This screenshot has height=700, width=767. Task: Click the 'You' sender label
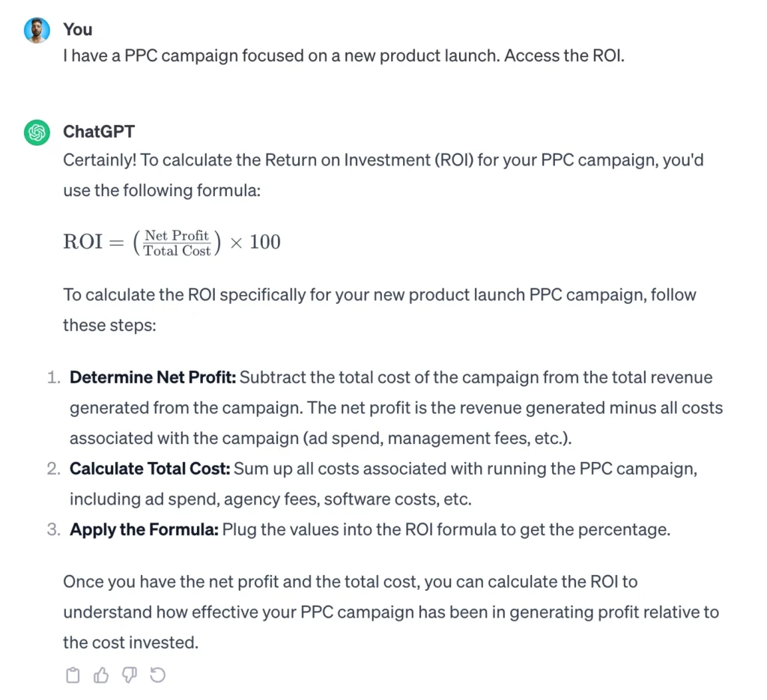point(78,29)
